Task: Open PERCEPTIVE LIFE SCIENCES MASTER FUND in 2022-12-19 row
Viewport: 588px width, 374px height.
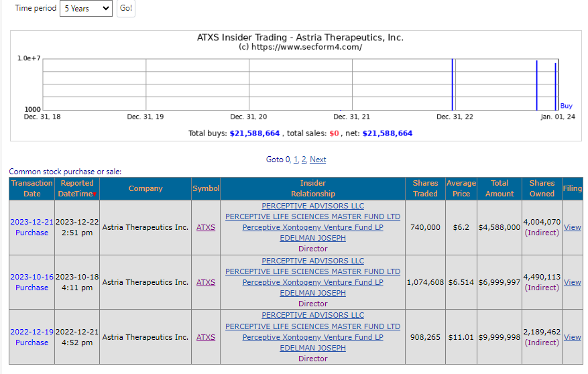Action: point(312,327)
